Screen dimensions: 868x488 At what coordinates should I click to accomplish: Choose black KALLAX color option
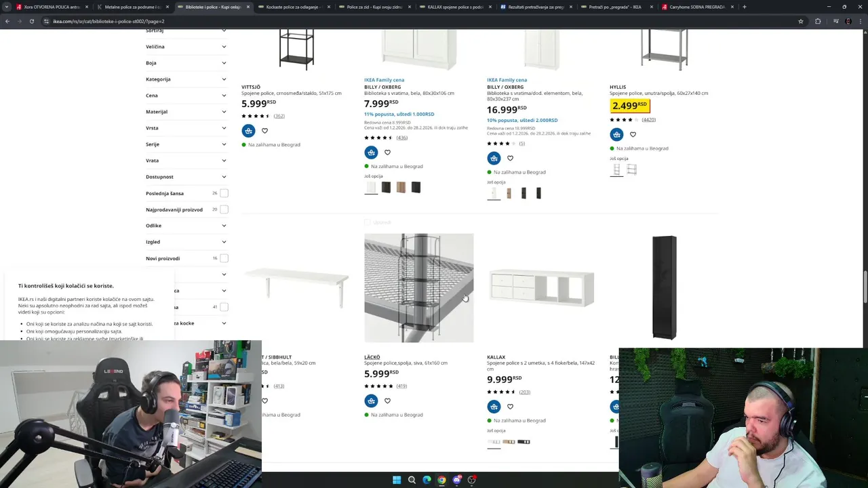point(524,442)
